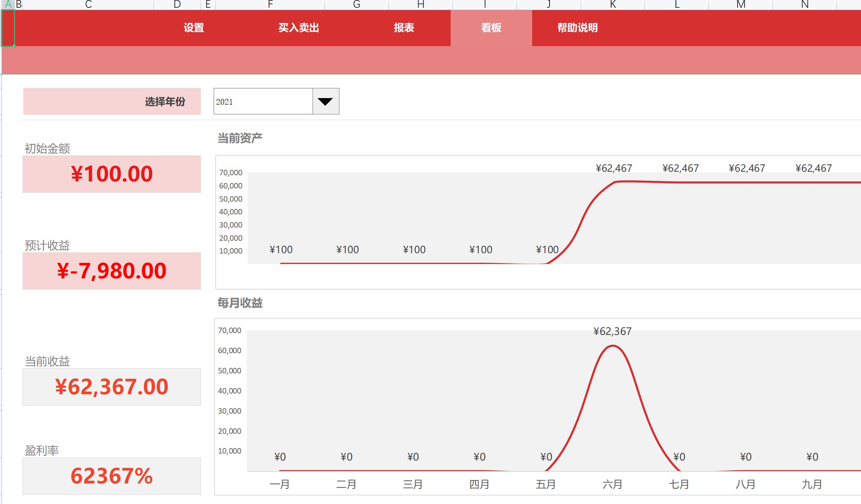Click the ¥100 label near 一月
861x504 pixels.
pyautogui.click(x=281, y=250)
